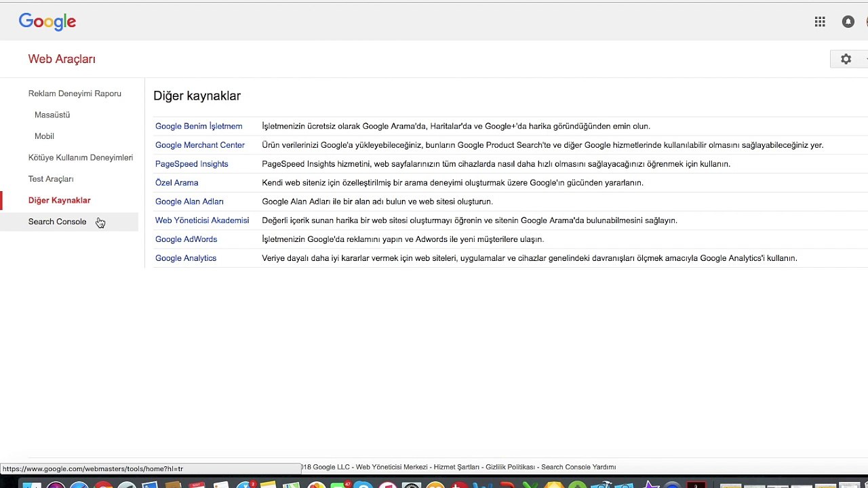Click description 'İşletmenizin Google'da reklamını yapın'
Image resolution: width=868 pixels, height=488 pixels.
click(403, 239)
